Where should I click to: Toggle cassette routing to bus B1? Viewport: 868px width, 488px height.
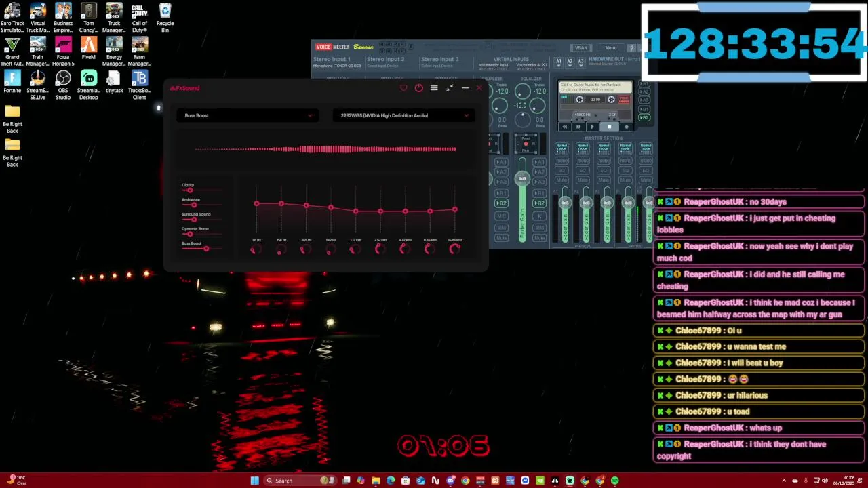pos(645,109)
